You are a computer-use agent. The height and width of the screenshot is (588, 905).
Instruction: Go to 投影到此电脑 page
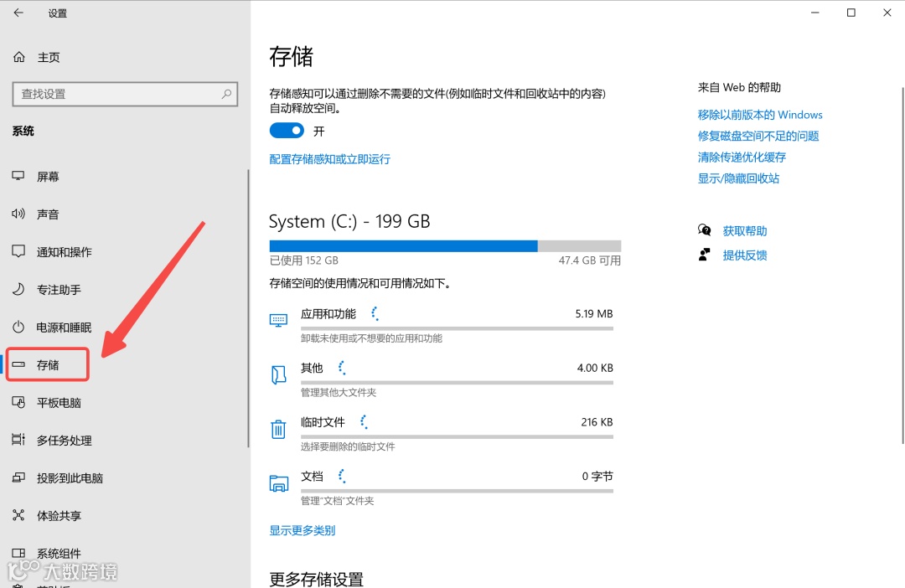(x=70, y=477)
